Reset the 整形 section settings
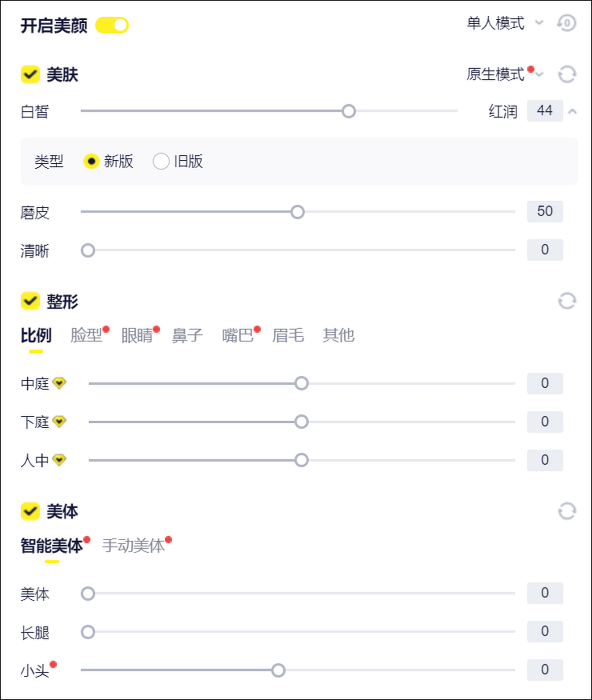 click(x=567, y=301)
